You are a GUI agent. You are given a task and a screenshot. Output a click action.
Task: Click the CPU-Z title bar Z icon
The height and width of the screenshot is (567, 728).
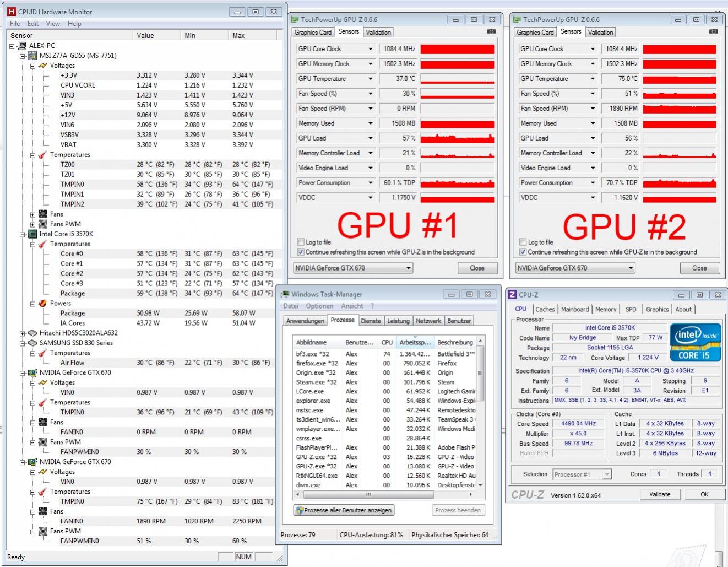[x=512, y=295]
